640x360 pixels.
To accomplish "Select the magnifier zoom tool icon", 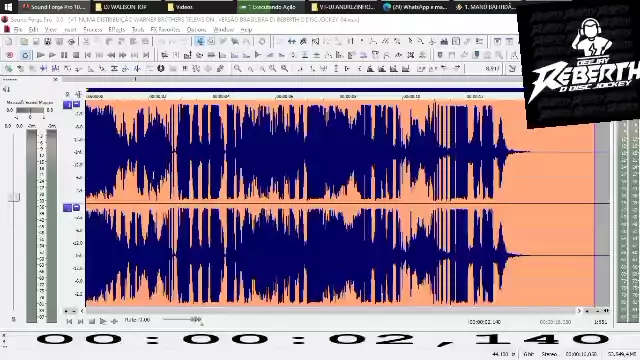I will 237,69.
